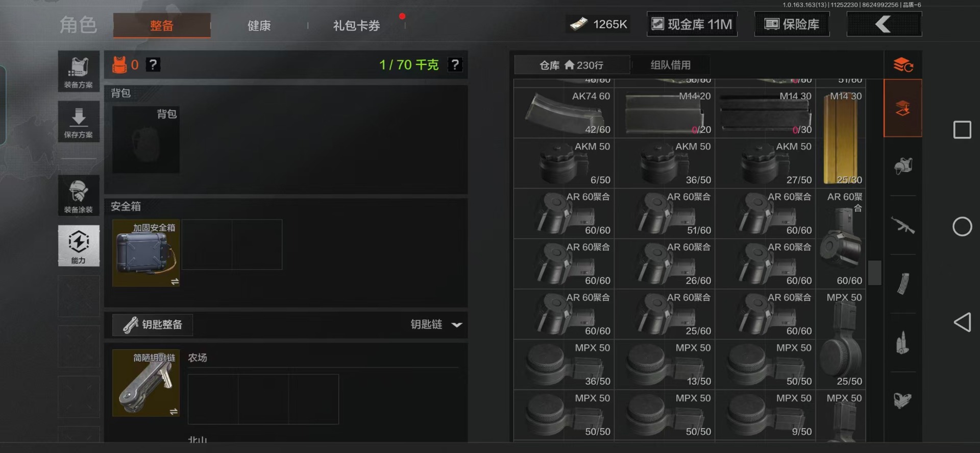Open the 装备涂装 gear skin icon
Image resolution: width=980 pixels, height=453 pixels.
79,196
